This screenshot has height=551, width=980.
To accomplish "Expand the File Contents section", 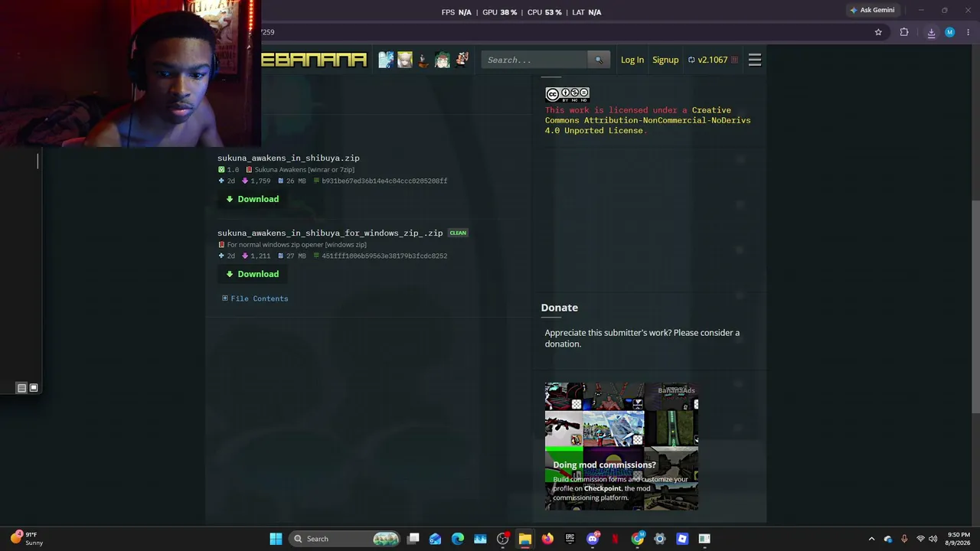I will click(255, 298).
